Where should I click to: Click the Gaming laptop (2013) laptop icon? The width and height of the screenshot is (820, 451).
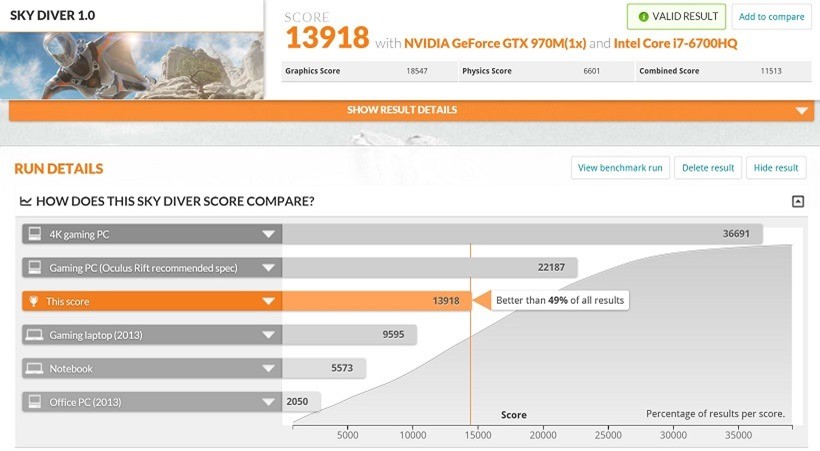(x=35, y=335)
